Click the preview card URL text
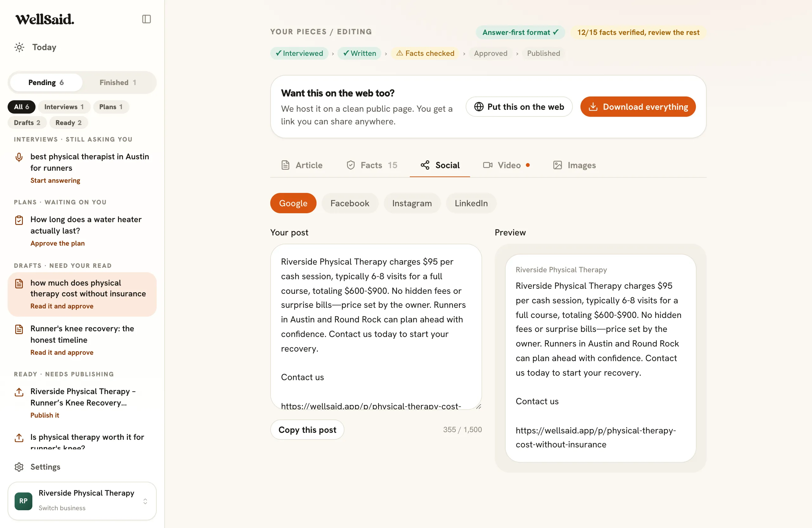The width and height of the screenshot is (812, 528). tap(595, 437)
